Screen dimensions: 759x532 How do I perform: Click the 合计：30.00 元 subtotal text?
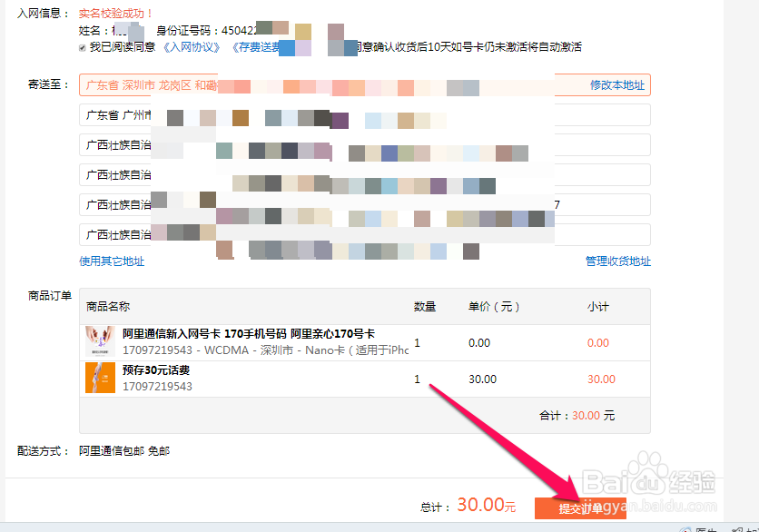pyautogui.click(x=577, y=415)
